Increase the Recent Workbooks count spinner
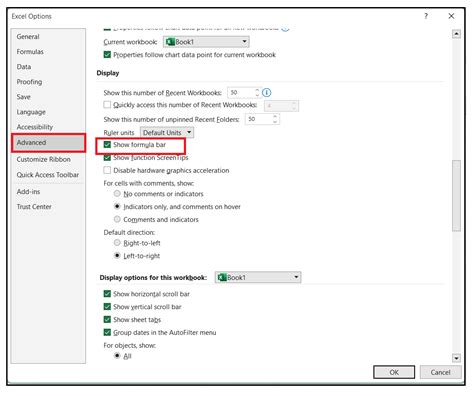This screenshot has height=396, width=474. pyautogui.click(x=257, y=90)
